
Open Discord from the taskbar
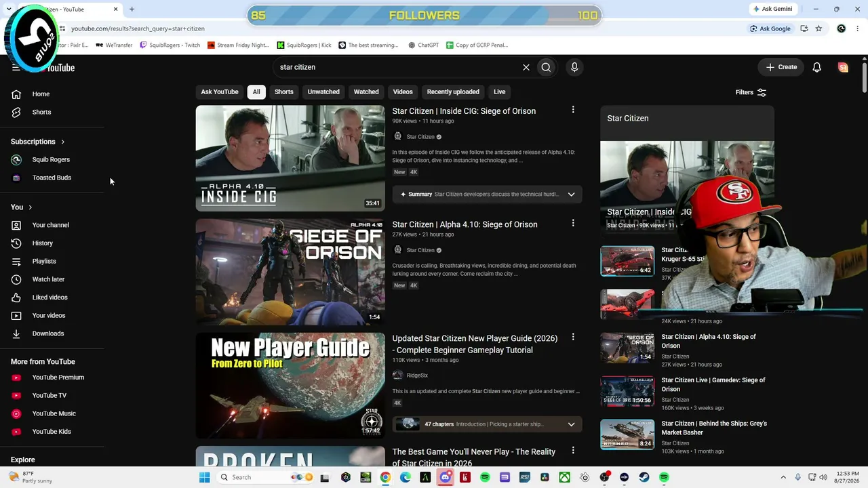[x=445, y=477]
